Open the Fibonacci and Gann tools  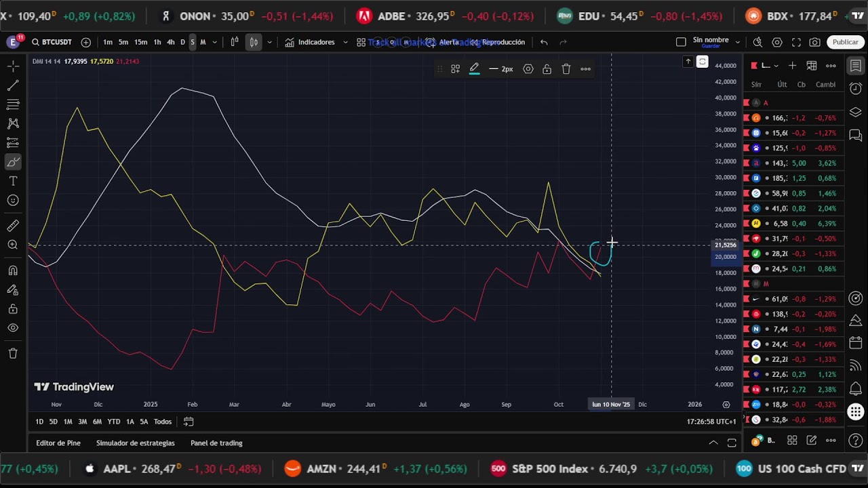13,104
